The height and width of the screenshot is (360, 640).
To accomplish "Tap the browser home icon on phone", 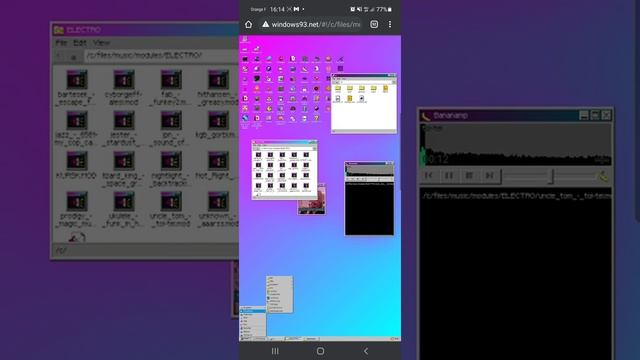I will point(249,24).
